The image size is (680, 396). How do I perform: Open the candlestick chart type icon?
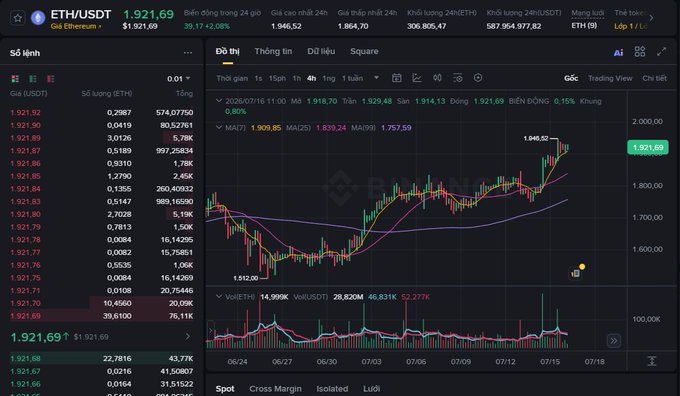tap(437, 78)
